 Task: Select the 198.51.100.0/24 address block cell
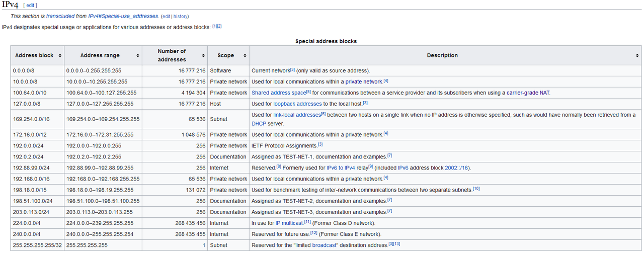click(x=38, y=202)
